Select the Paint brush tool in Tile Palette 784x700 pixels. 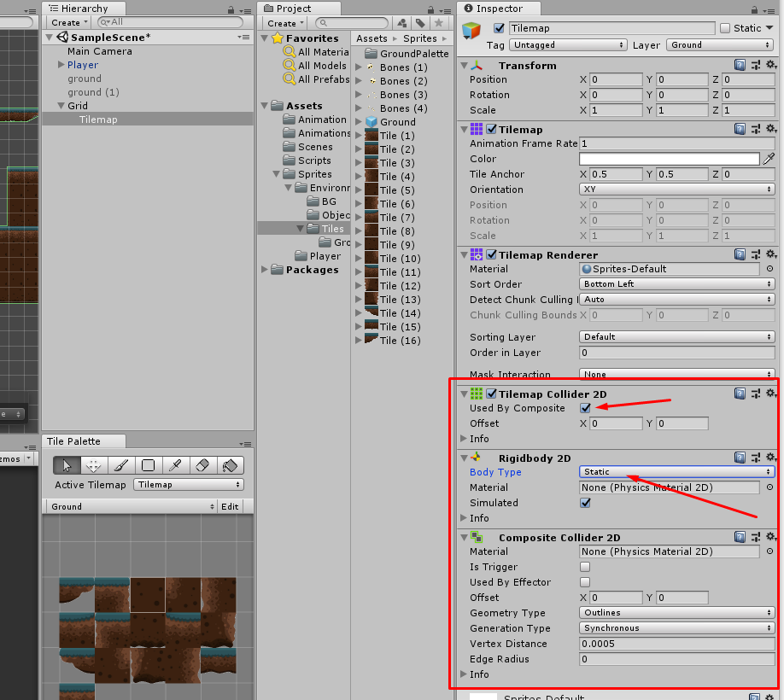tap(121, 466)
